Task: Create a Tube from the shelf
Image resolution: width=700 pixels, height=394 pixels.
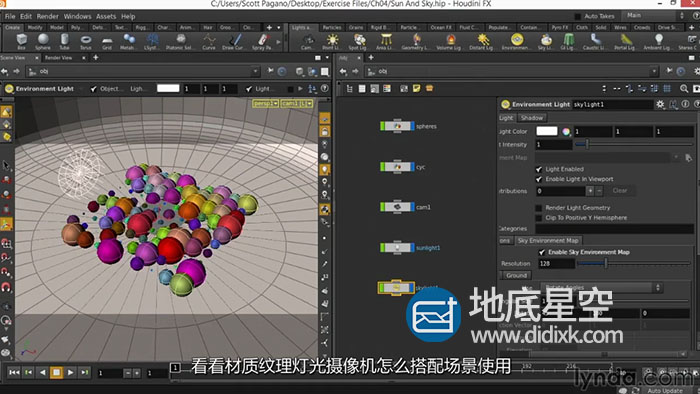Action: pyautogui.click(x=64, y=41)
